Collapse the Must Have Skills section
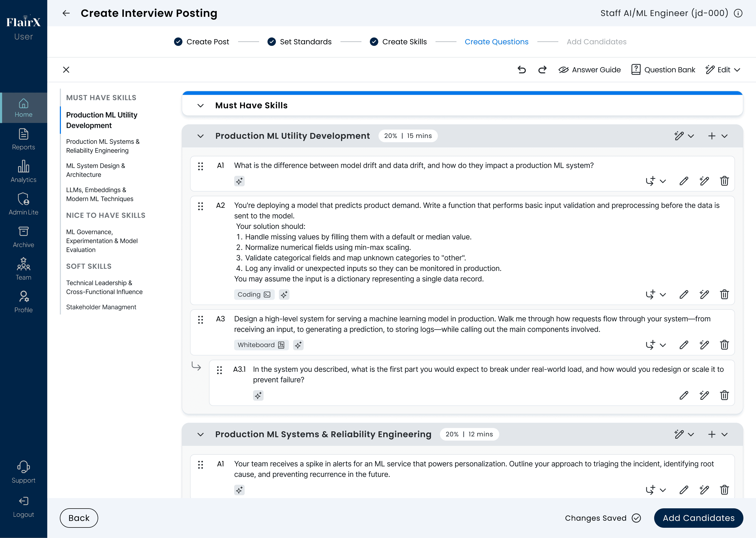Viewport: 756px width, 538px height. coord(201,105)
